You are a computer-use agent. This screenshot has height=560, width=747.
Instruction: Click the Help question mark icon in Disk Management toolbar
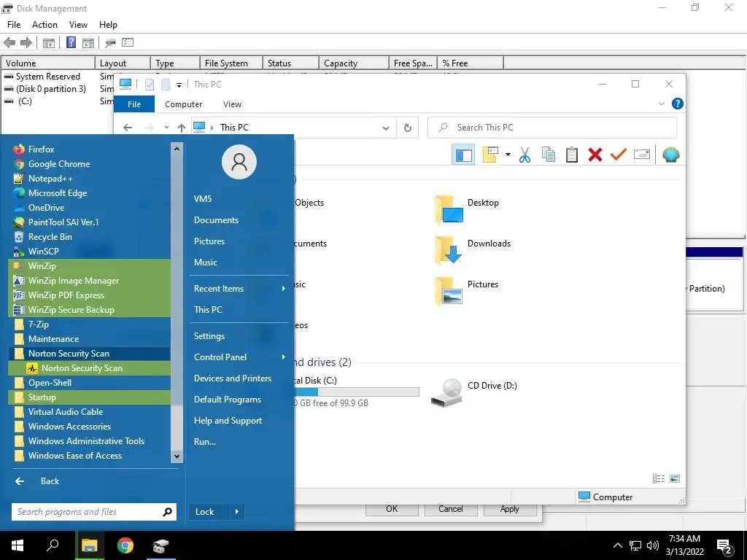(71, 42)
